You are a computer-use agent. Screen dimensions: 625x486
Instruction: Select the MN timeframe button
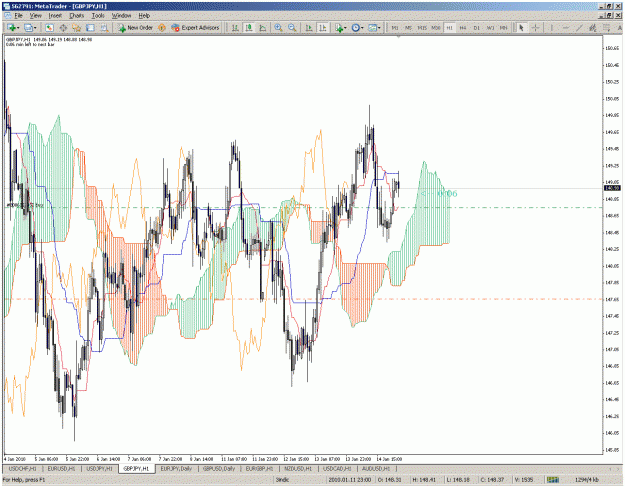tap(504, 28)
